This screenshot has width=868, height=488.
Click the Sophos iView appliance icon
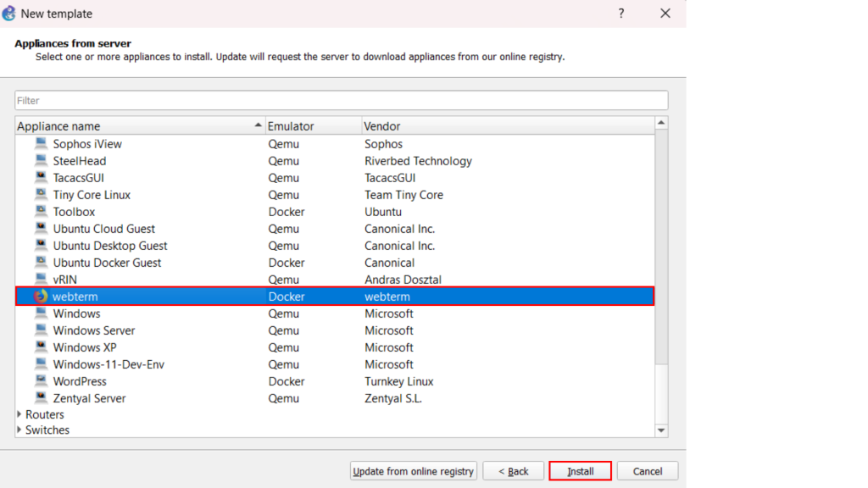pyautogui.click(x=41, y=144)
